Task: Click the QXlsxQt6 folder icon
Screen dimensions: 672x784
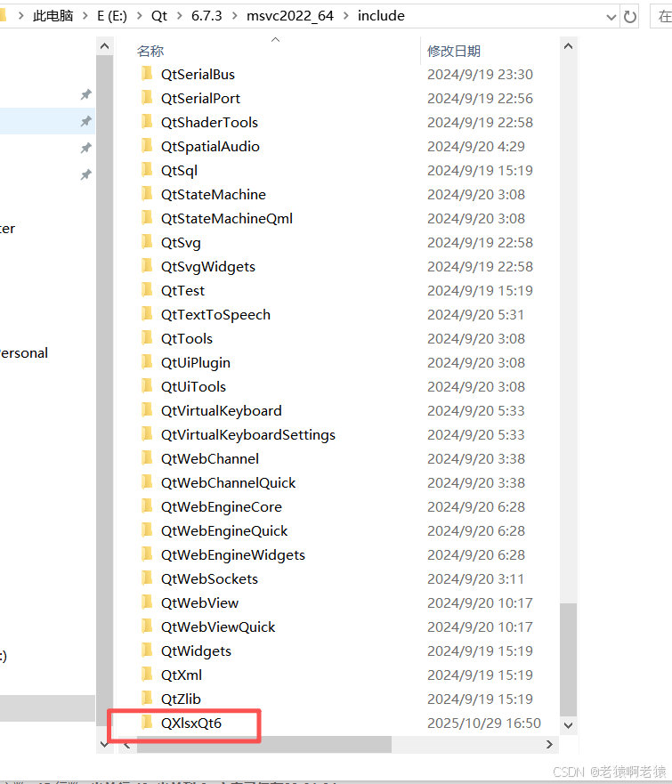Action: click(147, 722)
